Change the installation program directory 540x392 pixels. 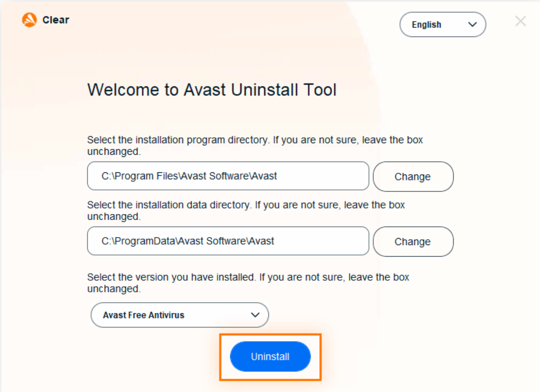coord(413,177)
